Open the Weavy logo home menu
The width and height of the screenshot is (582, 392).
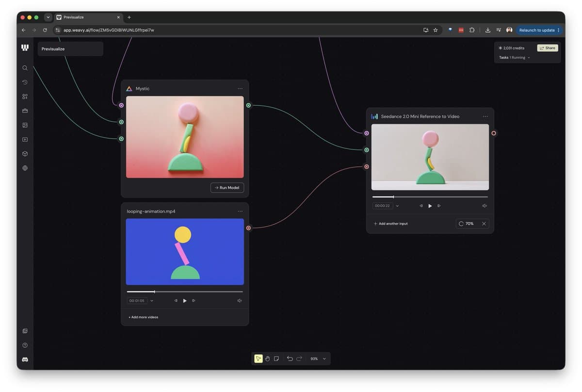coord(25,48)
